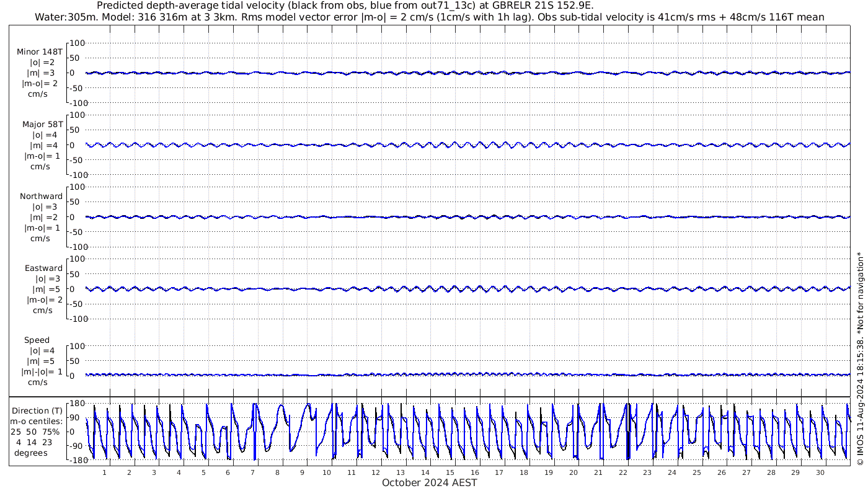The height and width of the screenshot is (496, 868).
Task: Click the date label '1' on the time axis
Action: click(x=105, y=472)
